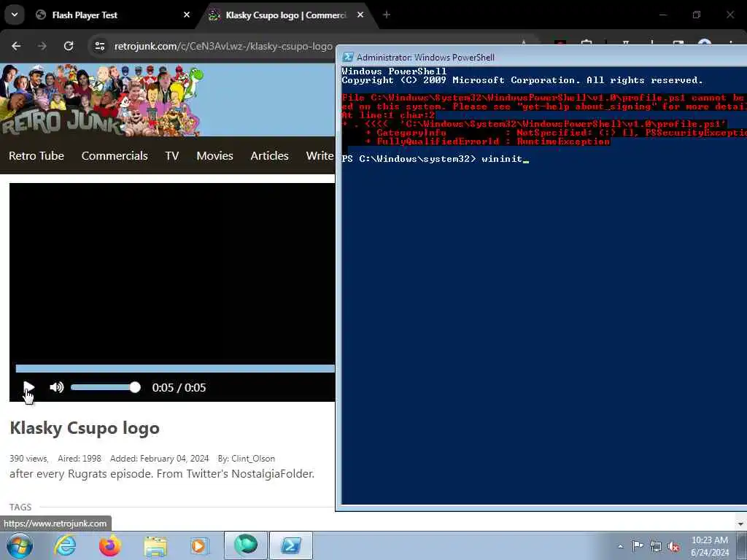Select the Klasky Csupo logo tab

click(x=286, y=15)
